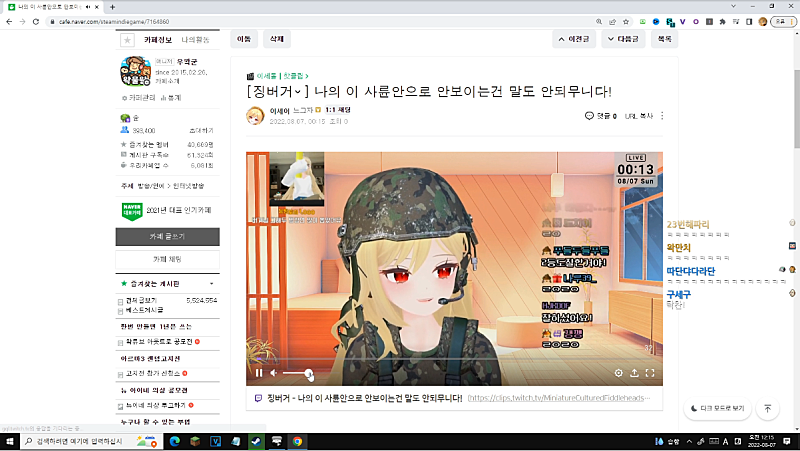Open Minecraft block icon in taskbar
This screenshot has height=451, width=800.
[x=195, y=441]
